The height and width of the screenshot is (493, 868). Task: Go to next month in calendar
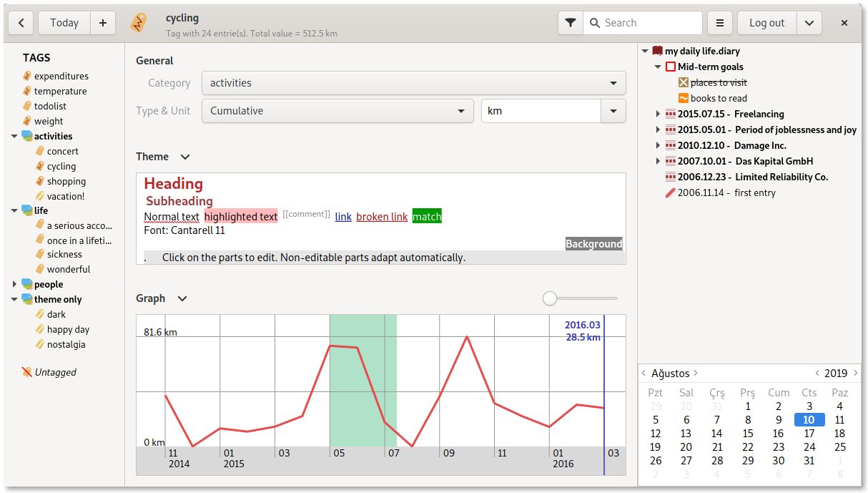coord(696,373)
